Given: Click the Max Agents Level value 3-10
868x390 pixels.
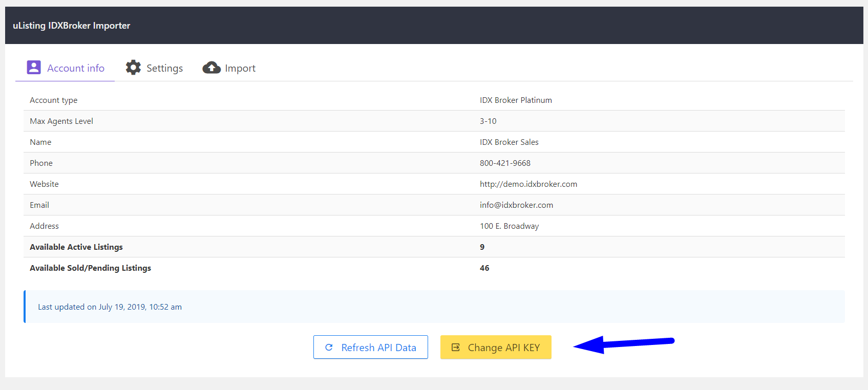Looking at the screenshot, I should click(488, 121).
